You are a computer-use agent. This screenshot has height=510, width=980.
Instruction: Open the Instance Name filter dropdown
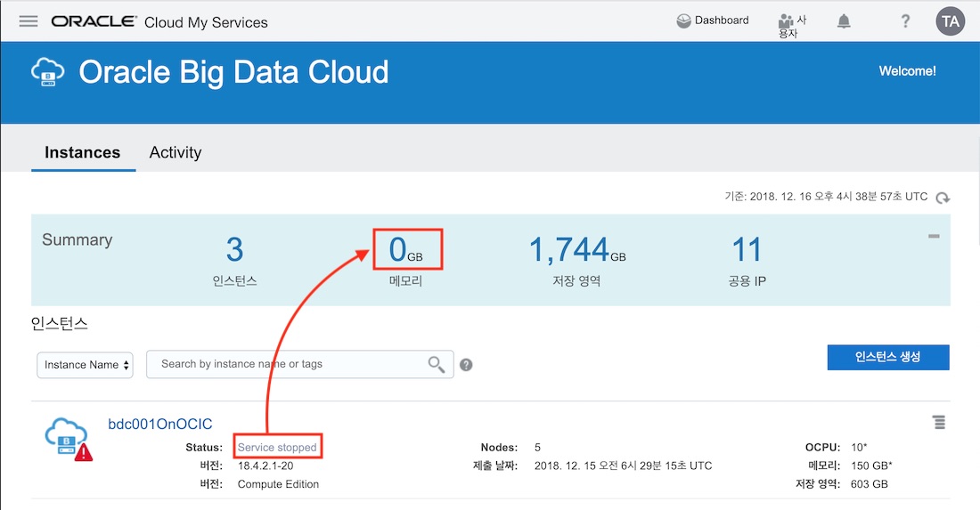(x=86, y=365)
